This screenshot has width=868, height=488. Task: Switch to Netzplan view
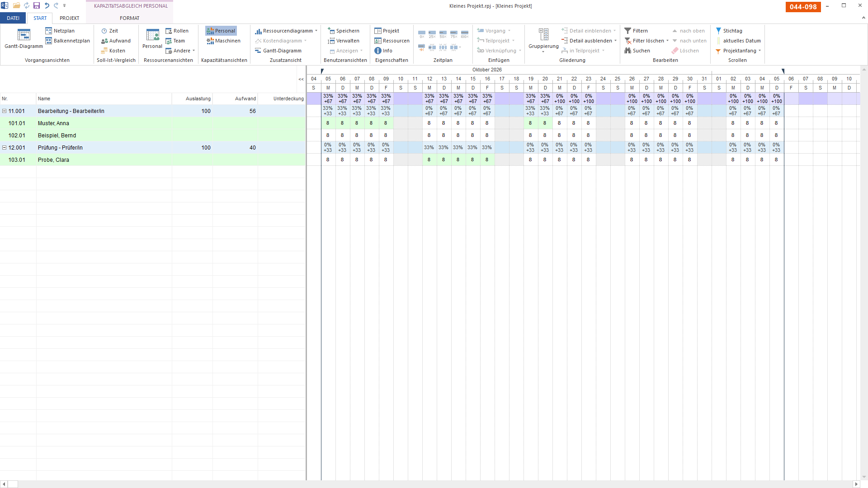coord(60,31)
